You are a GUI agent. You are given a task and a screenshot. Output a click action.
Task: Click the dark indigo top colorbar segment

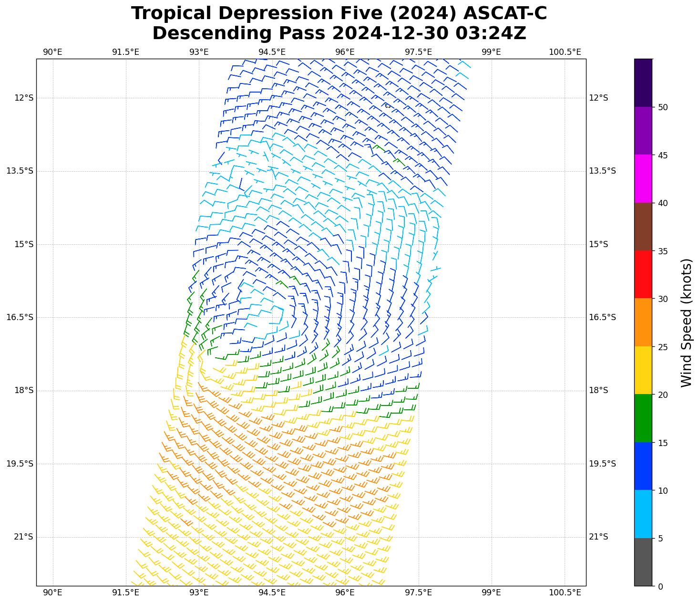pyautogui.click(x=643, y=83)
